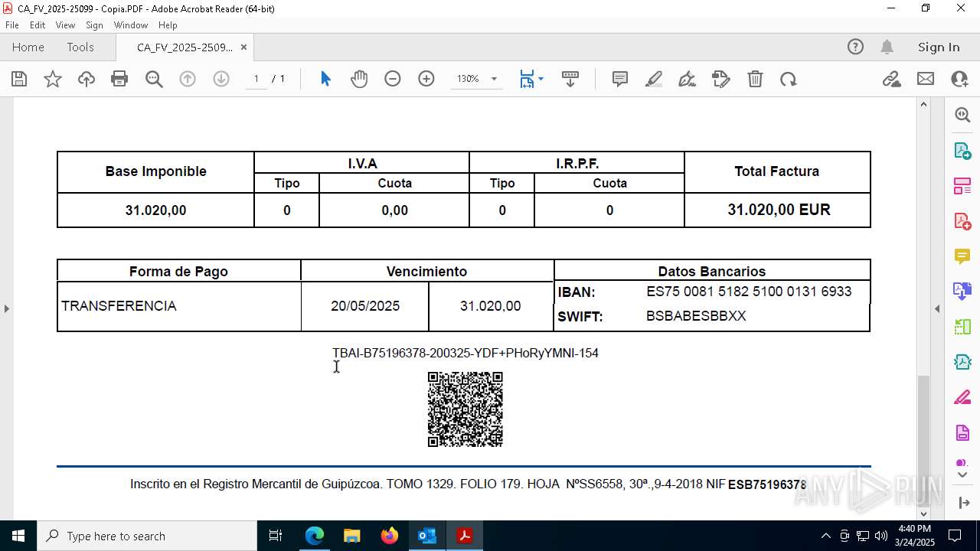Show more tools with the down chevron
The image size is (980, 551).
point(962,474)
